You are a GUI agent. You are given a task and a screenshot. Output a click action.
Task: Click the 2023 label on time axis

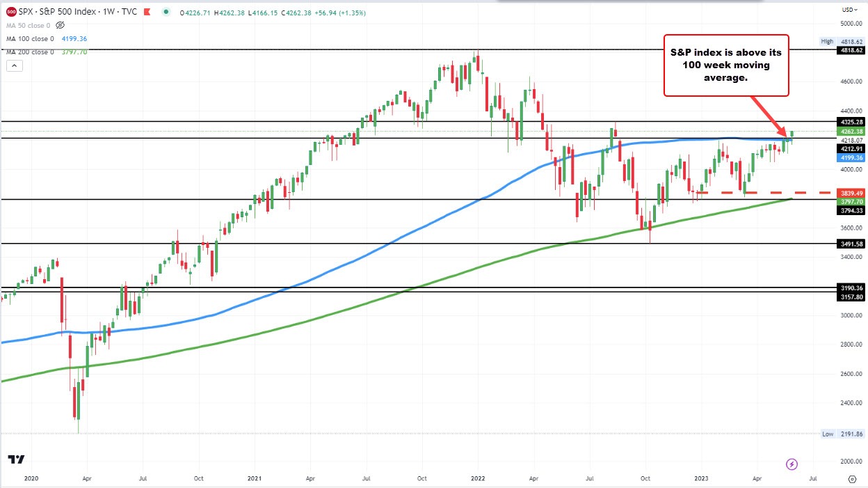(x=701, y=478)
